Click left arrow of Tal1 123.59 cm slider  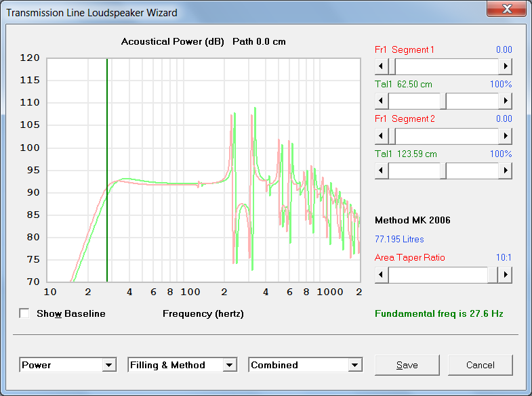point(382,171)
